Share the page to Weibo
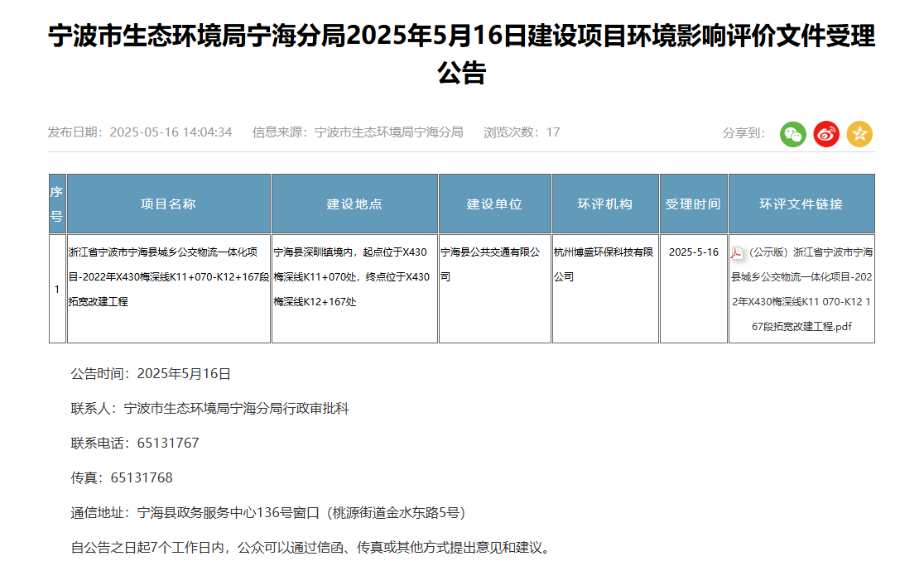The height and width of the screenshot is (585, 924). click(x=825, y=133)
